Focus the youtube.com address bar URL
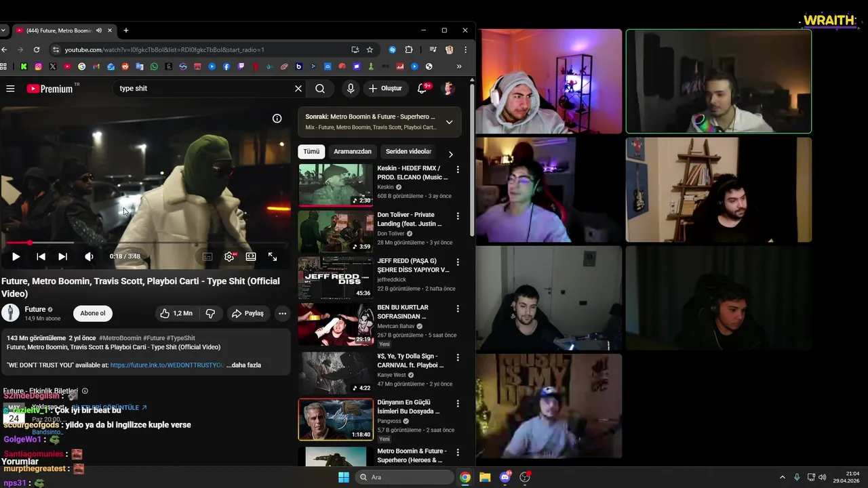 [x=165, y=49]
